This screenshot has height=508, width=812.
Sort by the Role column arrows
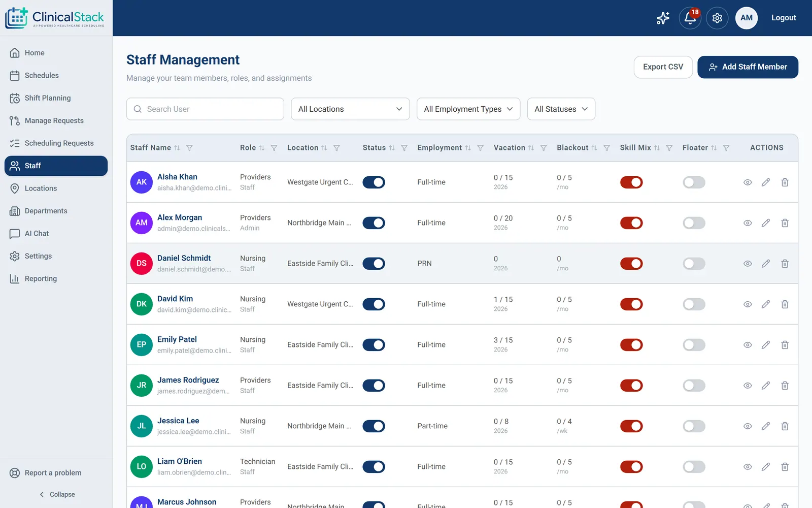[262, 148]
